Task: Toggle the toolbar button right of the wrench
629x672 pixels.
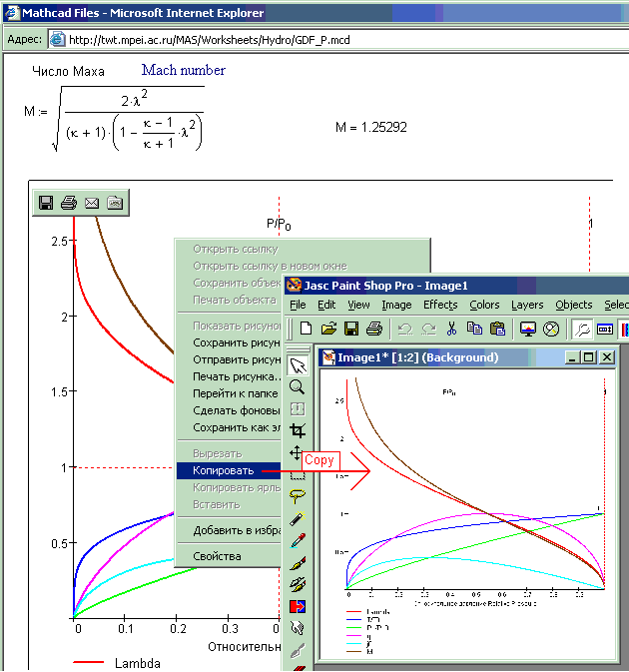Action: pyautogui.click(x=605, y=330)
